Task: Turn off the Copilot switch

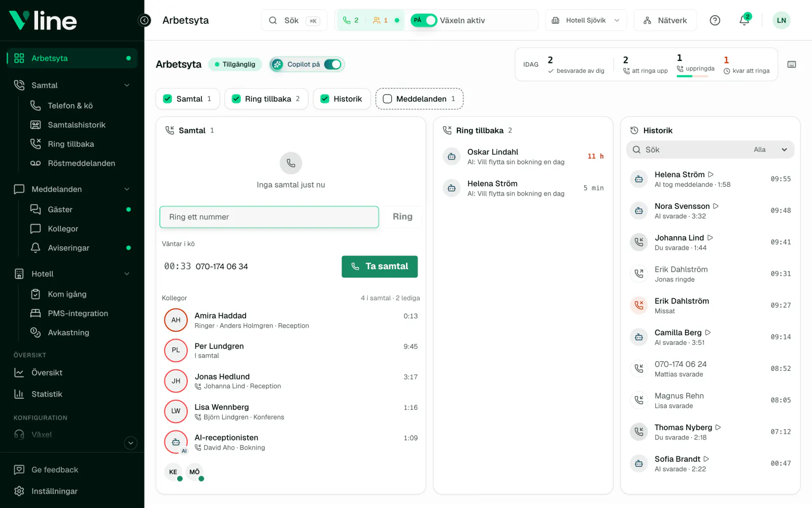Action: (x=333, y=65)
